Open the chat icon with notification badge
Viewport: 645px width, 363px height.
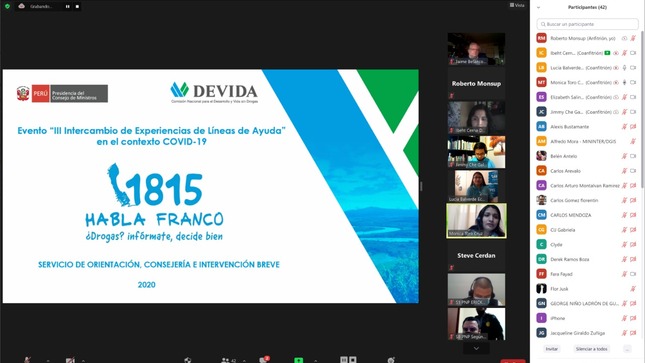(x=263, y=360)
